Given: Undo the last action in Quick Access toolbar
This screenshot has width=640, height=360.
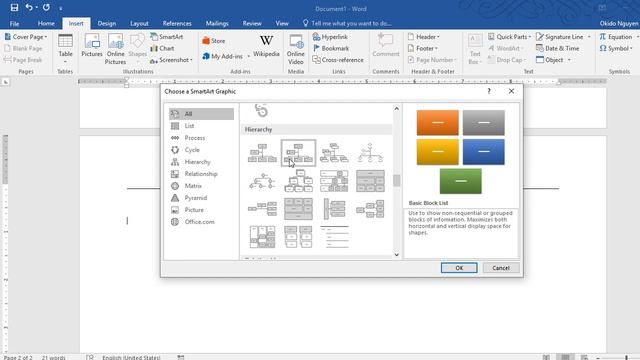Looking at the screenshot, I should pyautogui.click(x=29, y=7).
